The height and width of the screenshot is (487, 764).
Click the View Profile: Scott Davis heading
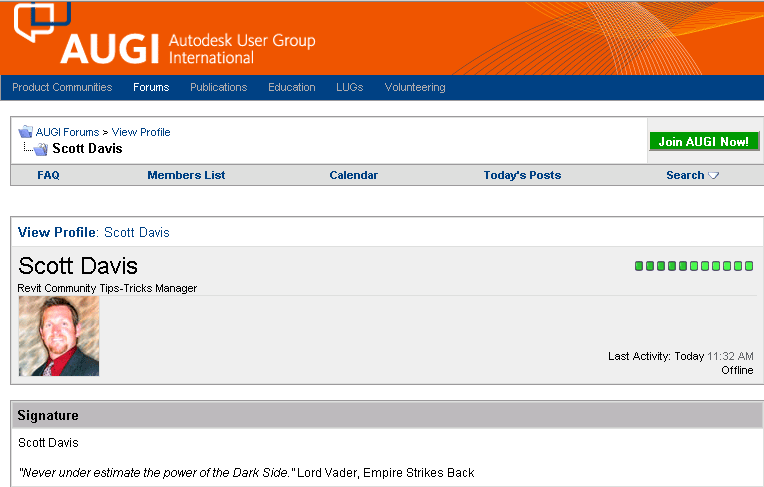tap(94, 233)
